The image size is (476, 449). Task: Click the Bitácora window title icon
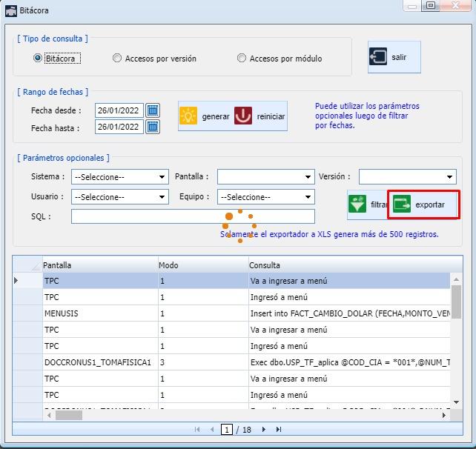[11, 11]
